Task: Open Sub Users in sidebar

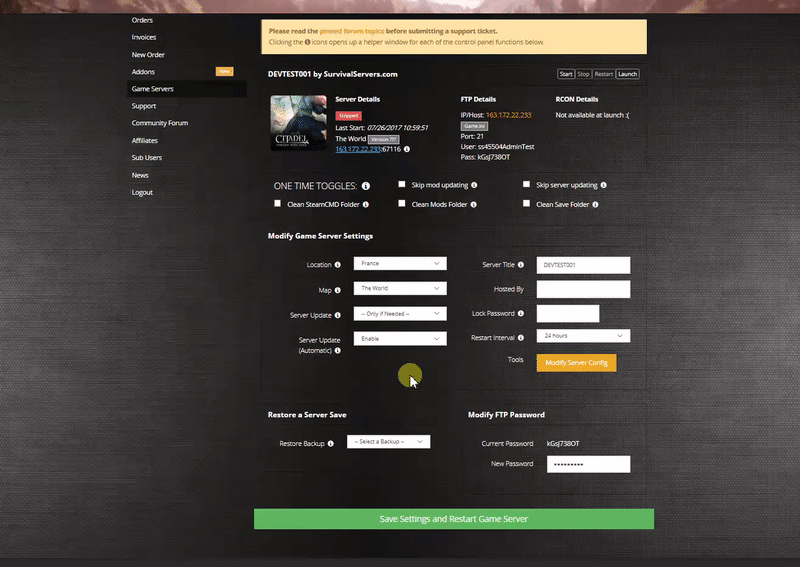Action: click(146, 158)
